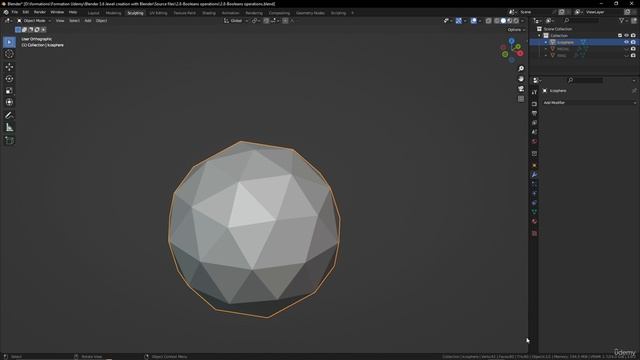Open the Add Modifier dropdown
The height and width of the screenshot is (360, 640).
(x=589, y=103)
